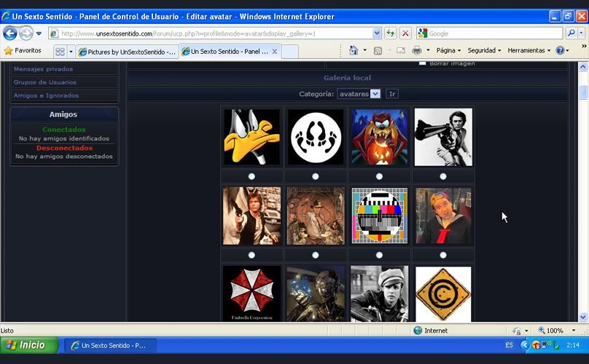The width and height of the screenshot is (589, 364).
Task: Click TV test card avatar
Action: (x=379, y=215)
